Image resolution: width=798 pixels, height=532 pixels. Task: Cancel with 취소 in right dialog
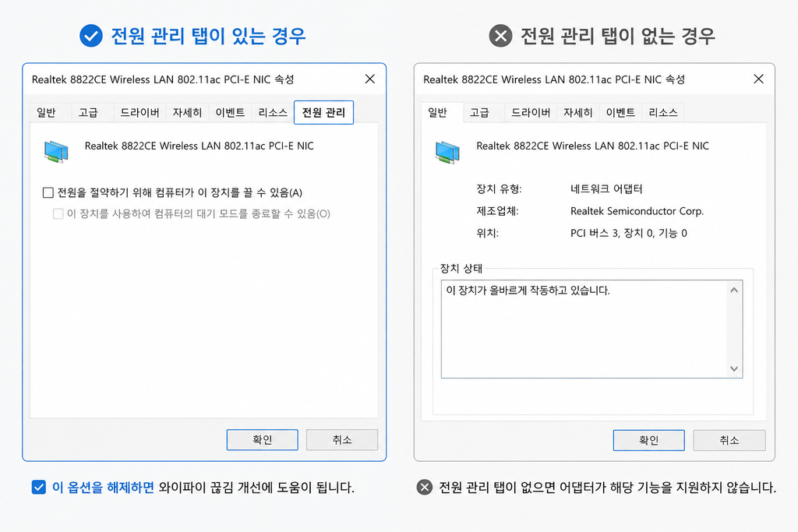click(729, 440)
